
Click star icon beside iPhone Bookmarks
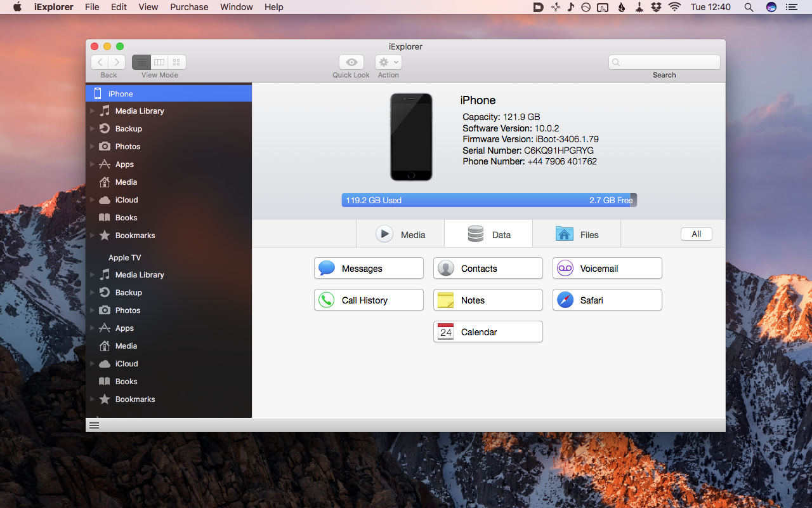(x=105, y=235)
